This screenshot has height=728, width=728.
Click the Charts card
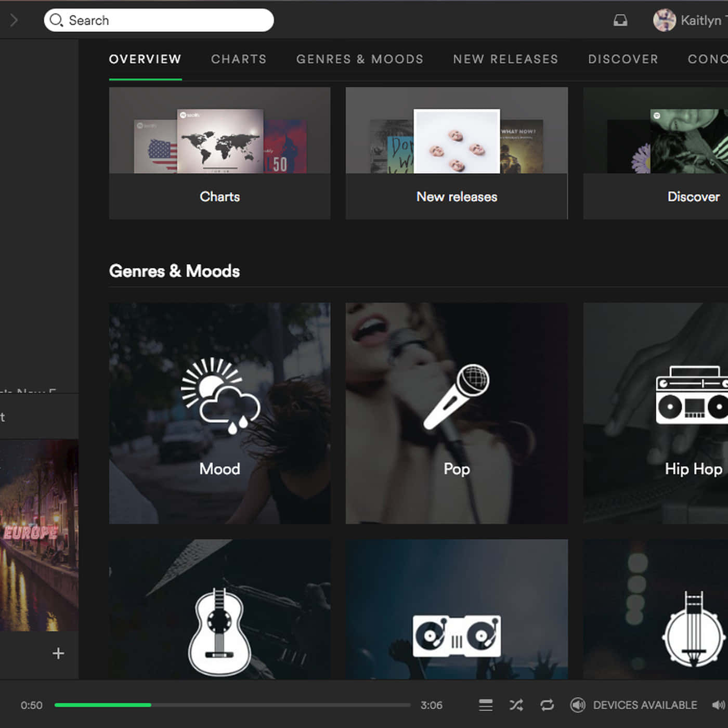[219, 153]
